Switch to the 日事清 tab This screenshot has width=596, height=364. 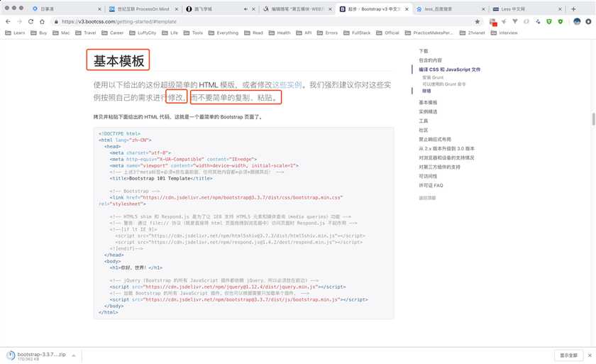(x=67, y=9)
